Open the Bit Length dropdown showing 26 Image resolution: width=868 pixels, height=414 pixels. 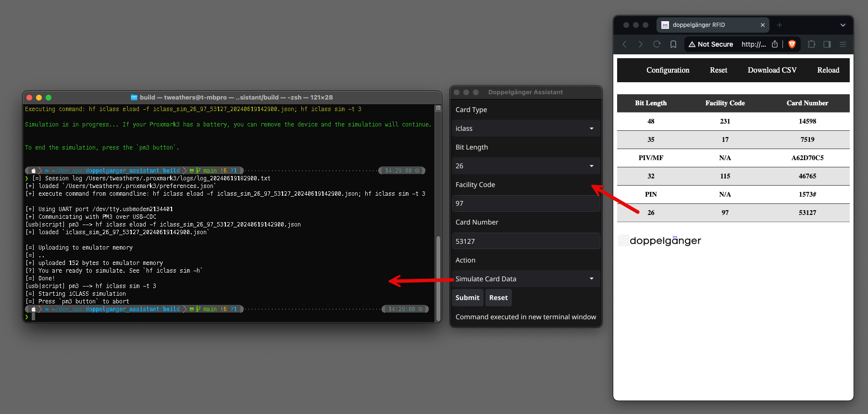coord(526,166)
